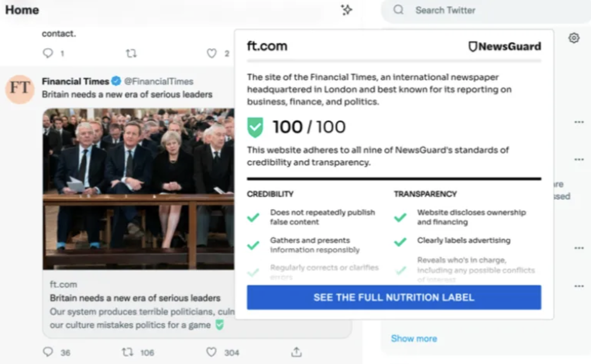591x364 pixels.
Task: Click the 'Show more' link
Action: [x=414, y=338]
